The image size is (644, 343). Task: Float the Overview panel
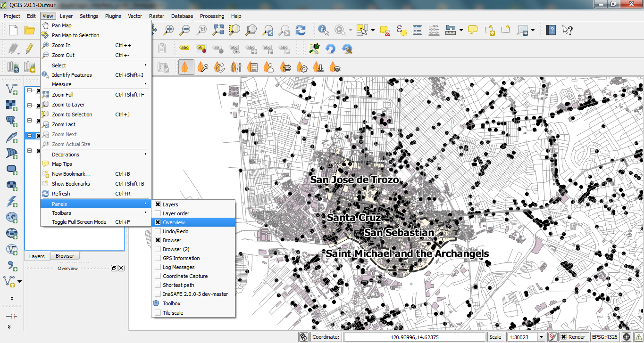(114, 268)
